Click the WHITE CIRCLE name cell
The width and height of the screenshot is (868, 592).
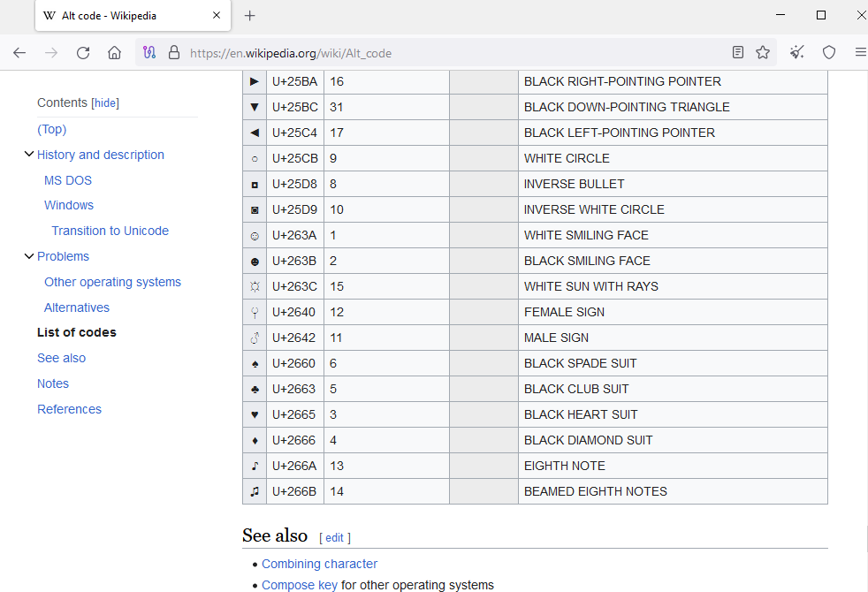(673, 158)
